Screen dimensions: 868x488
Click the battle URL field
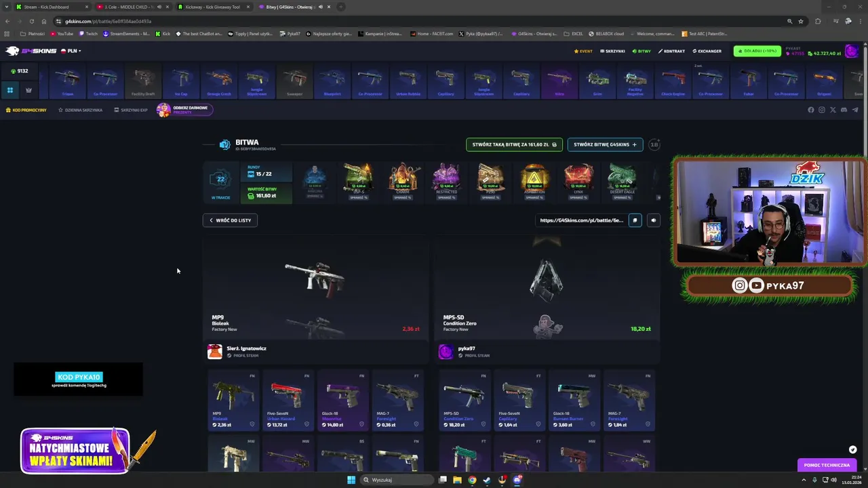click(x=582, y=220)
